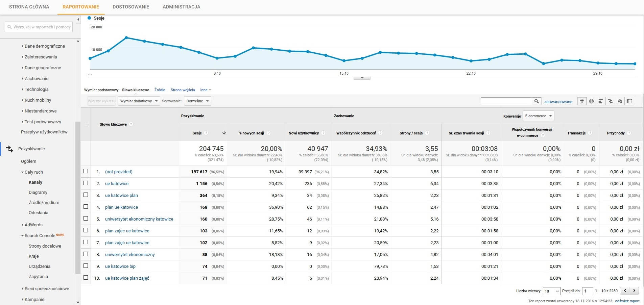Tick the checkbox for (not provided) row
The width and height of the screenshot is (644, 305).
(x=86, y=171)
